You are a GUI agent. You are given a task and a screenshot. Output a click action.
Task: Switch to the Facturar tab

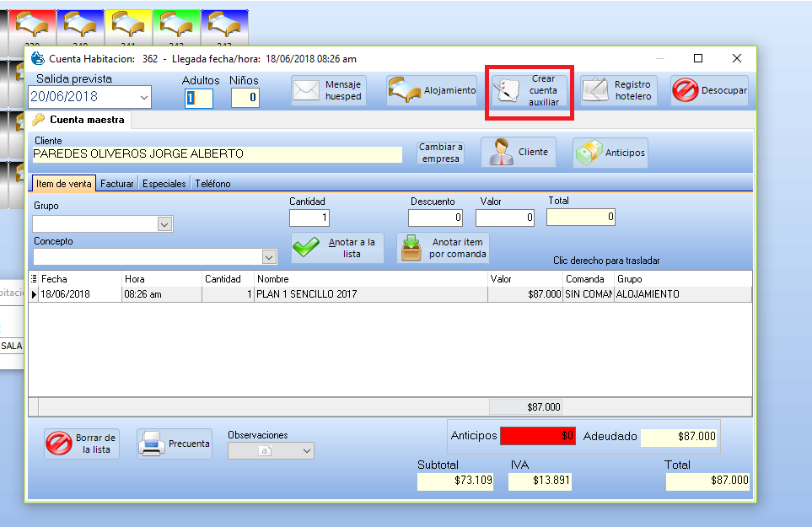pos(117,183)
